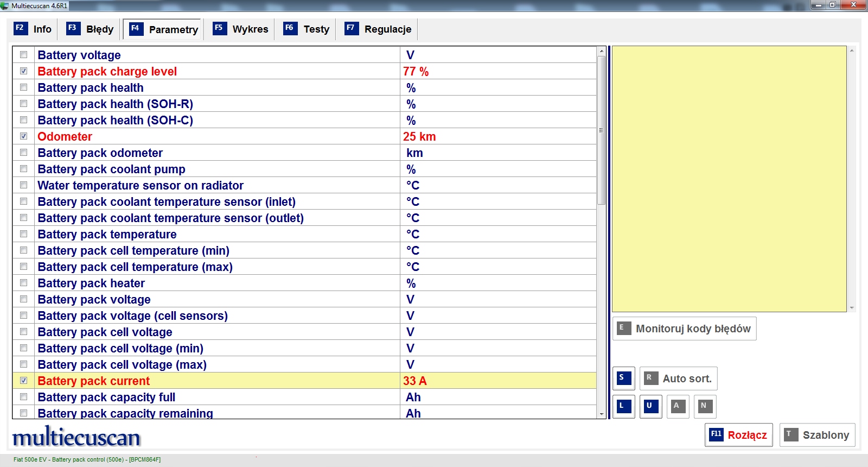This screenshot has height=467, width=868.
Task: Check Battery pack cell temperature (max)
Action: [x=23, y=267]
